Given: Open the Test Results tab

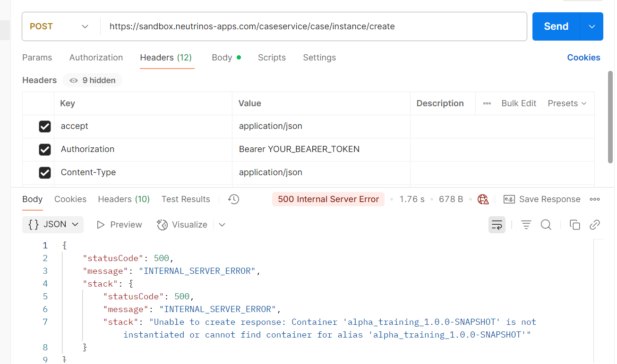Looking at the screenshot, I should (186, 199).
